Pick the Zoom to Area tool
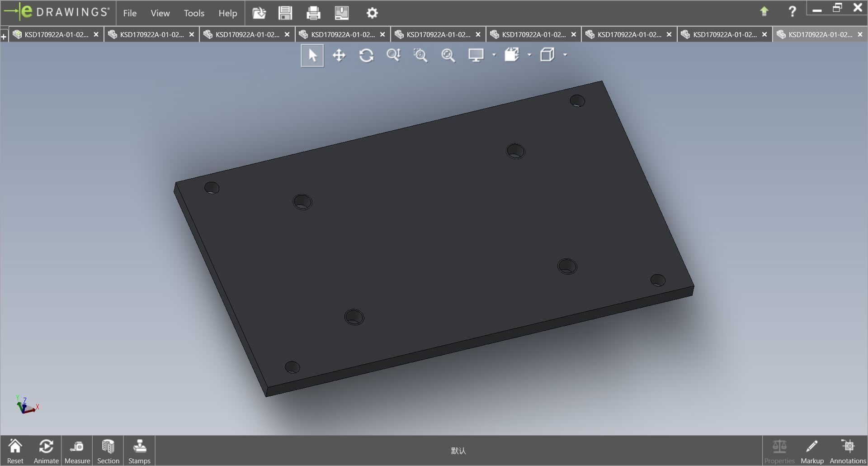The height and width of the screenshot is (466, 868). coord(420,55)
